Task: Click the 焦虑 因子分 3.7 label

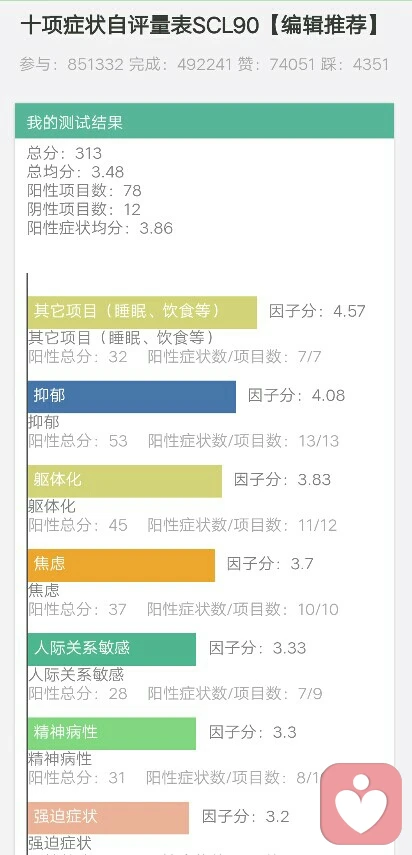Action: [270, 563]
